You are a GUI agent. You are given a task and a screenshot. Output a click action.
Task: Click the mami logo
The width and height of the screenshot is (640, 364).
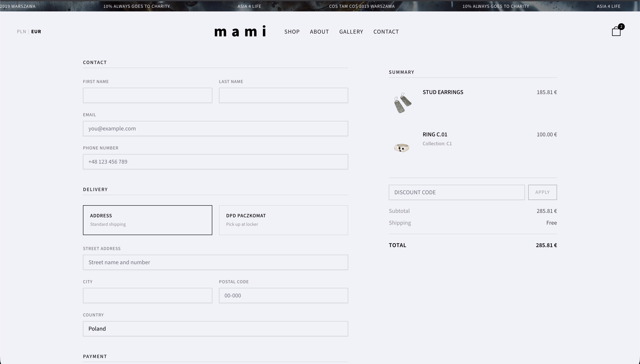click(x=240, y=31)
